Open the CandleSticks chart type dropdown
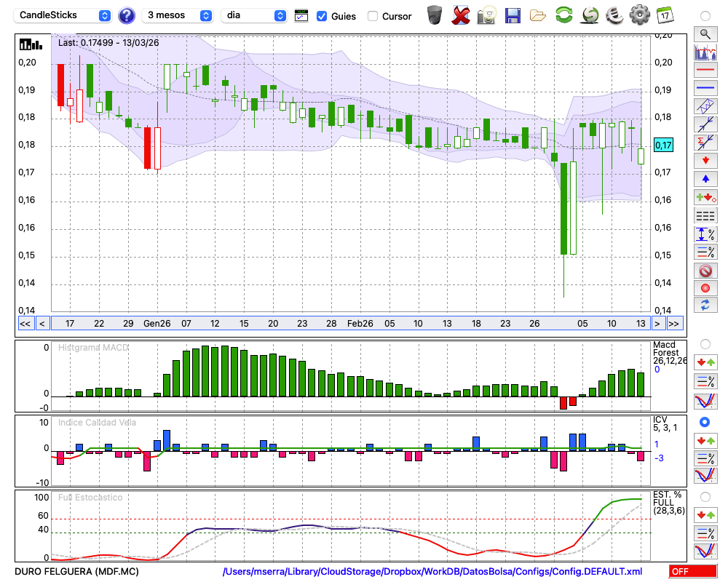 click(64, 15)
